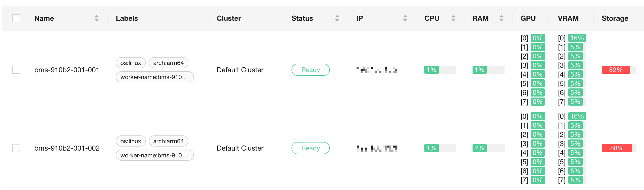Click the 88% red storage bar

(619, 148)
